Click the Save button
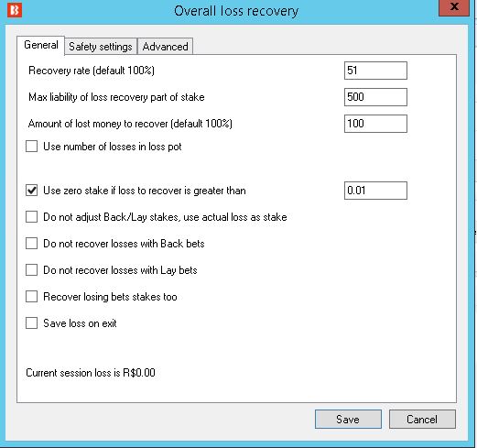 coord(348,419)
